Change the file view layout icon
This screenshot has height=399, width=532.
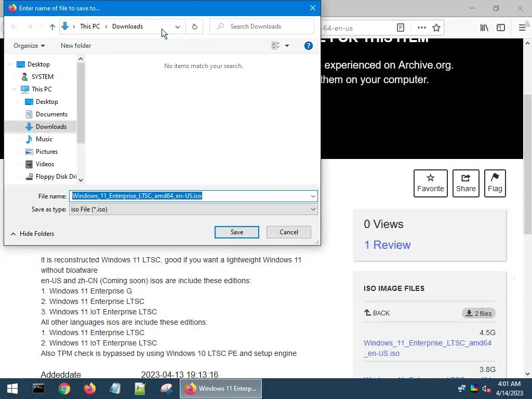pos(275,46)
